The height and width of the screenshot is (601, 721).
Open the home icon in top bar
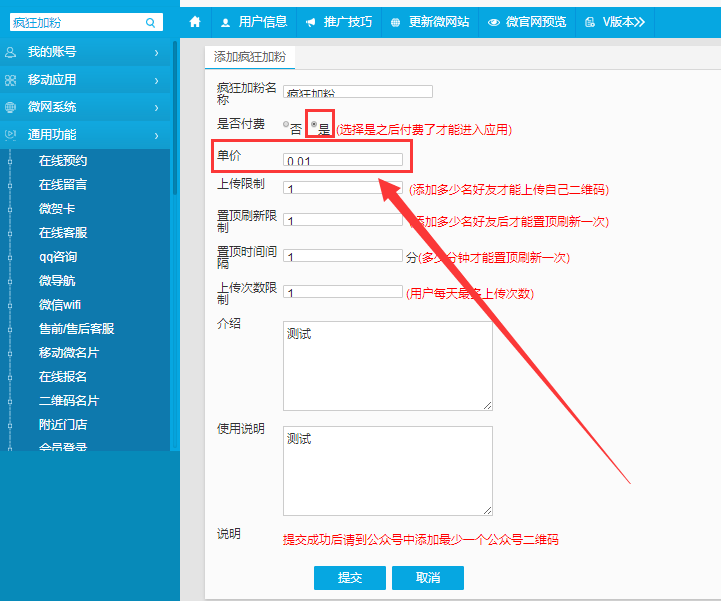coord(195,22)
